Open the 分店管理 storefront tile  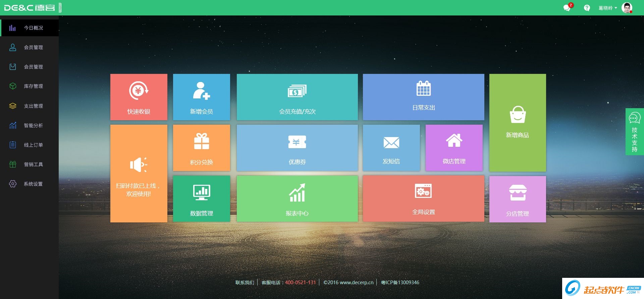[518, 199]
